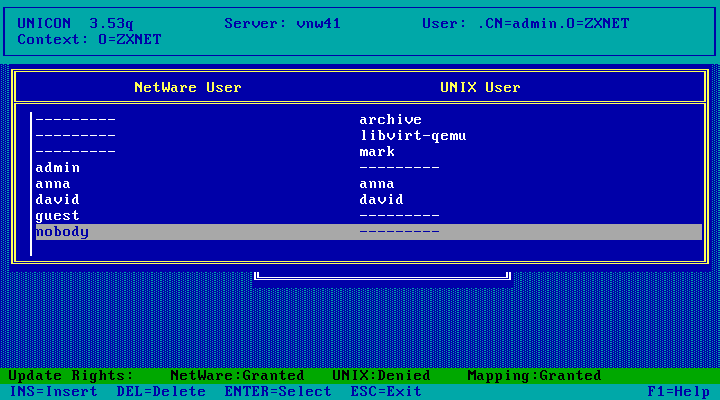Select the mark UNIX user entry
Screen dimensions: 720x400
pos(377,152)
